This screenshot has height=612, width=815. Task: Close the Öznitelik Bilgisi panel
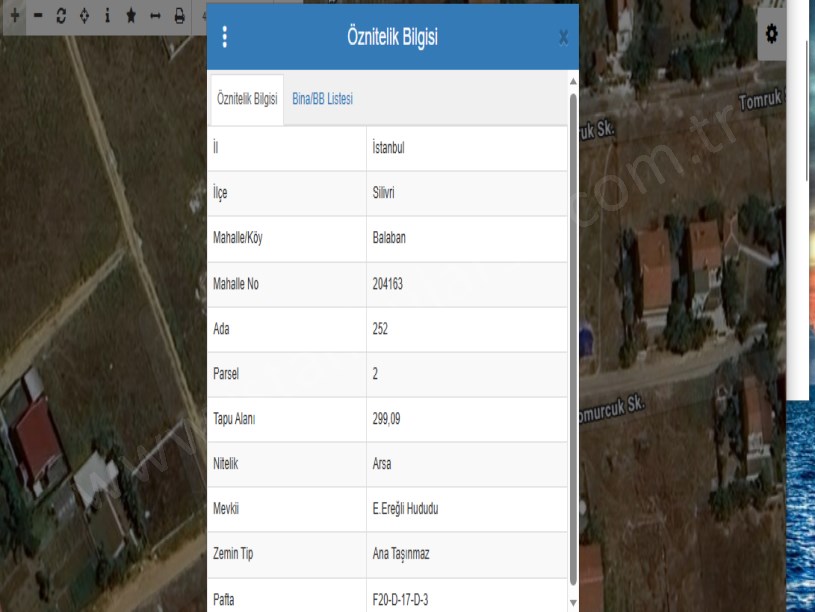(x=563, y=37)
